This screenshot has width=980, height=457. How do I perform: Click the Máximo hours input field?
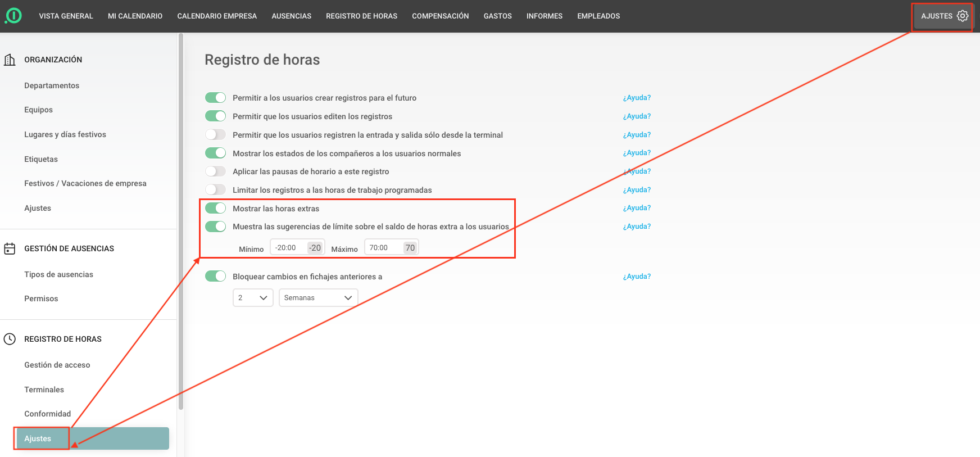(x=383, y=248)
